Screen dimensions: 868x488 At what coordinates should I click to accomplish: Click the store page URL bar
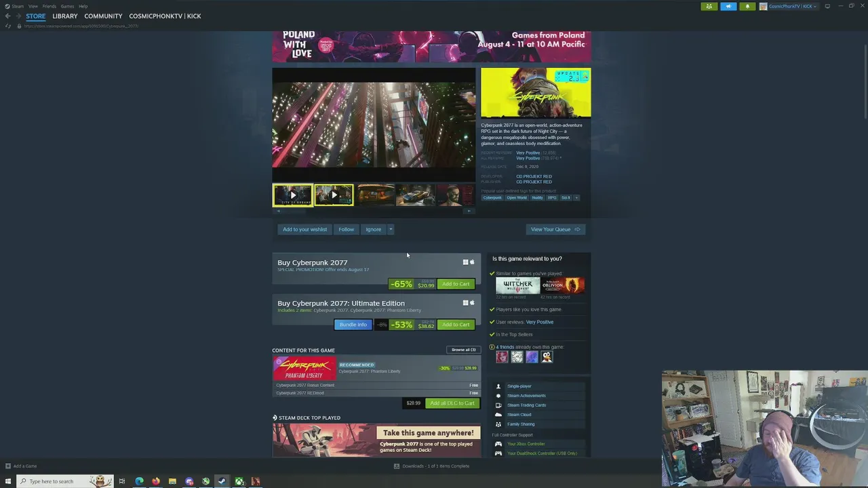81,26
